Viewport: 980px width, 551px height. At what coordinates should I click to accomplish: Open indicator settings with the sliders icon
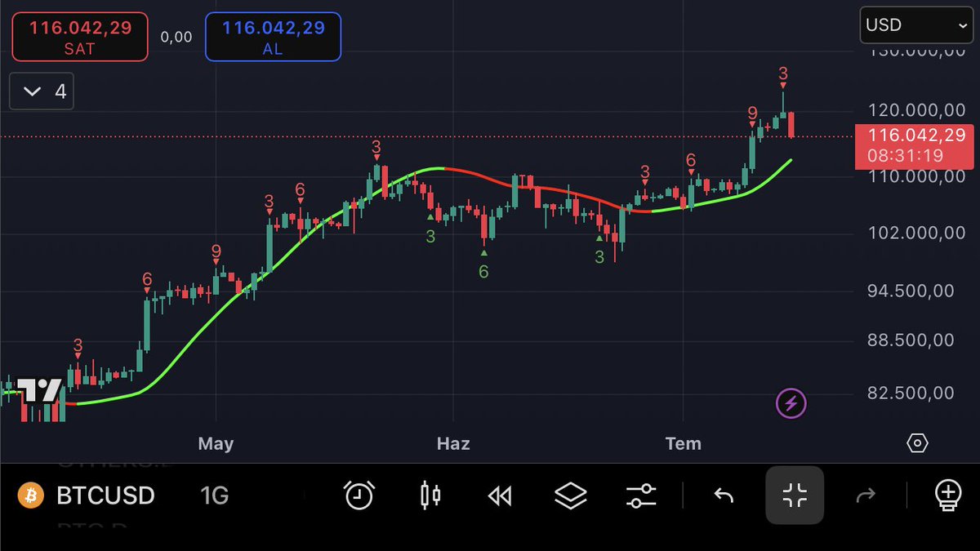click(640, 495)
